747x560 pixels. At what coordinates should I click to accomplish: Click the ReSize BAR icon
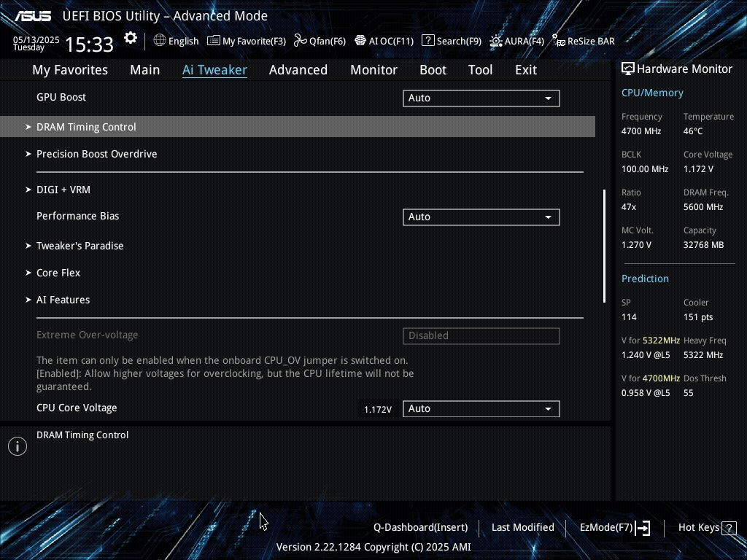coord(559,41)
